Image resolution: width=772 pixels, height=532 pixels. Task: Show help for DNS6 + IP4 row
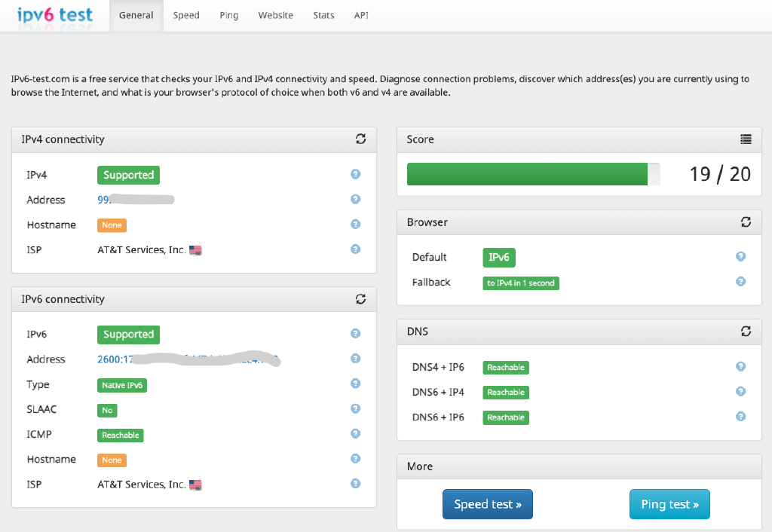740,391
